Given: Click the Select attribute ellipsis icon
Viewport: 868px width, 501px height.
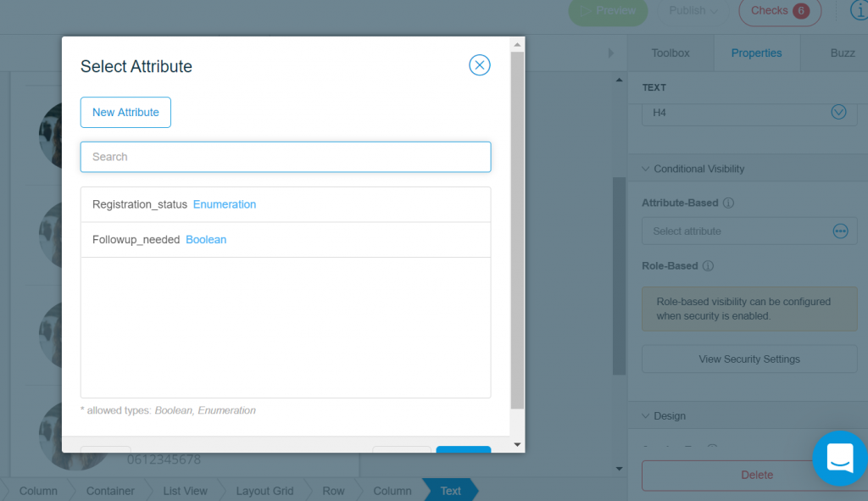Looking at the screenshot, I should pos(840,231).
